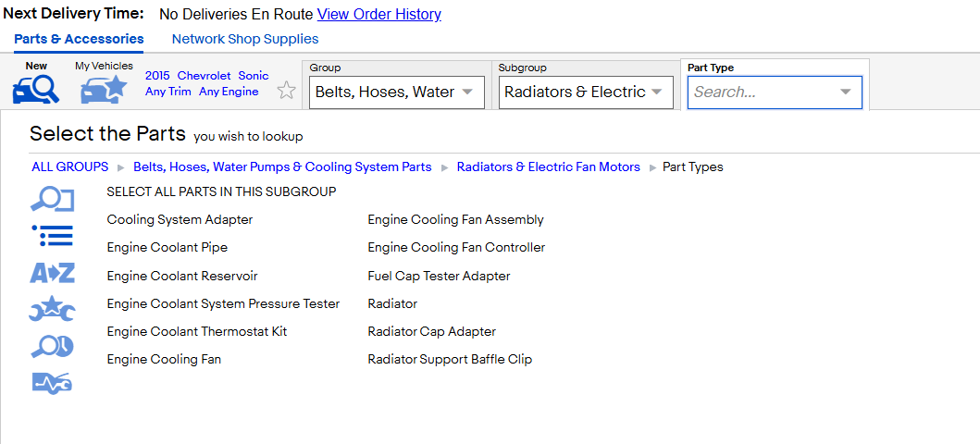Select the Parts & Accessories tab
Image resolution: width=980 pixels, height=444 pixels.
point(79,39)
